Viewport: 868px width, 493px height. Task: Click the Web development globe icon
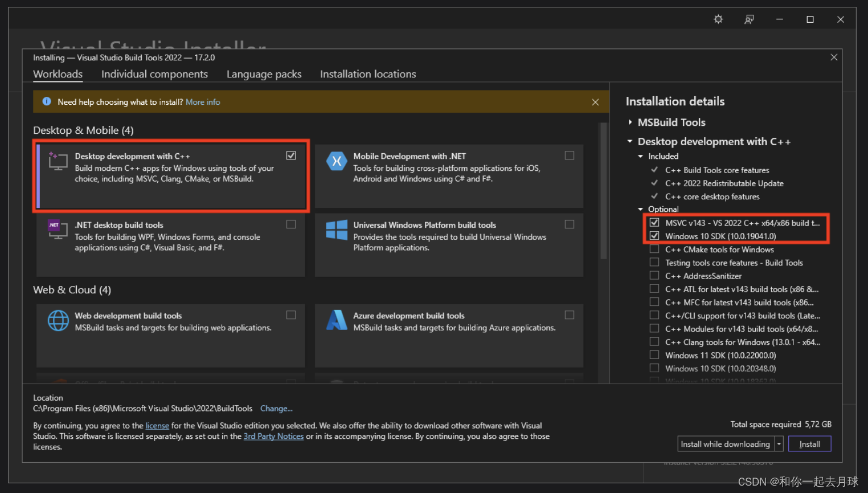58,321
